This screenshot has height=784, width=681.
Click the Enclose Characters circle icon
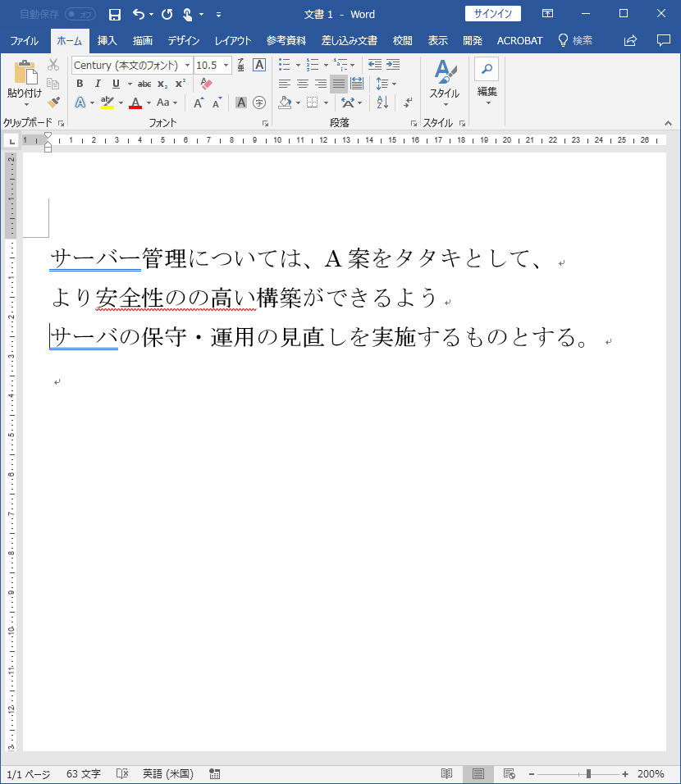click(x=259, y=103)
